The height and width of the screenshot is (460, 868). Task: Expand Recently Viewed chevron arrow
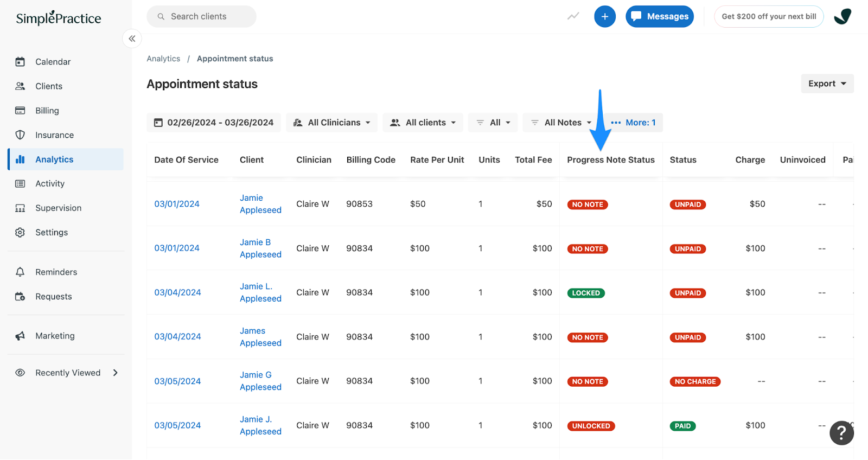[x=115, y=373]
